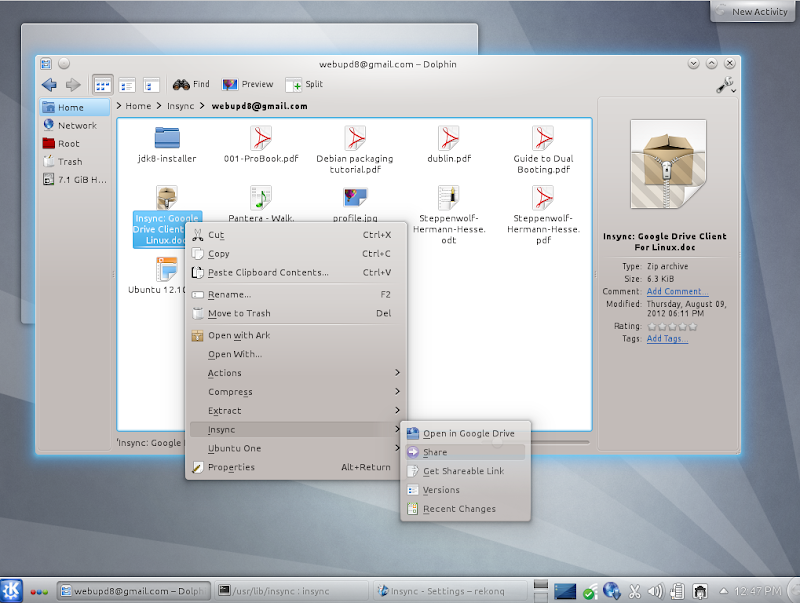
Task: Click Insync in the breadcrumb path
Action: pyautogui.click(x=181, y=106)
